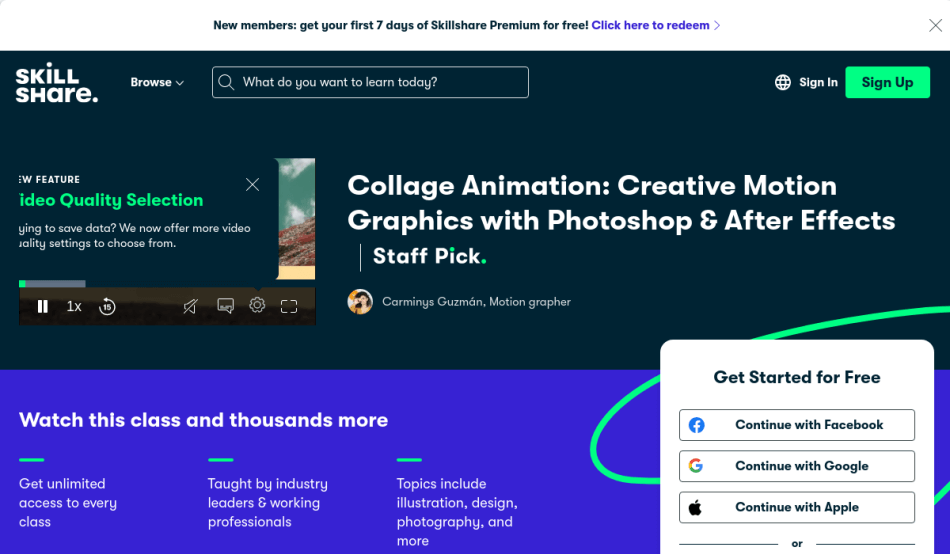
Task: Dismiss the top promo banner
Action: (x=935, y=25)
